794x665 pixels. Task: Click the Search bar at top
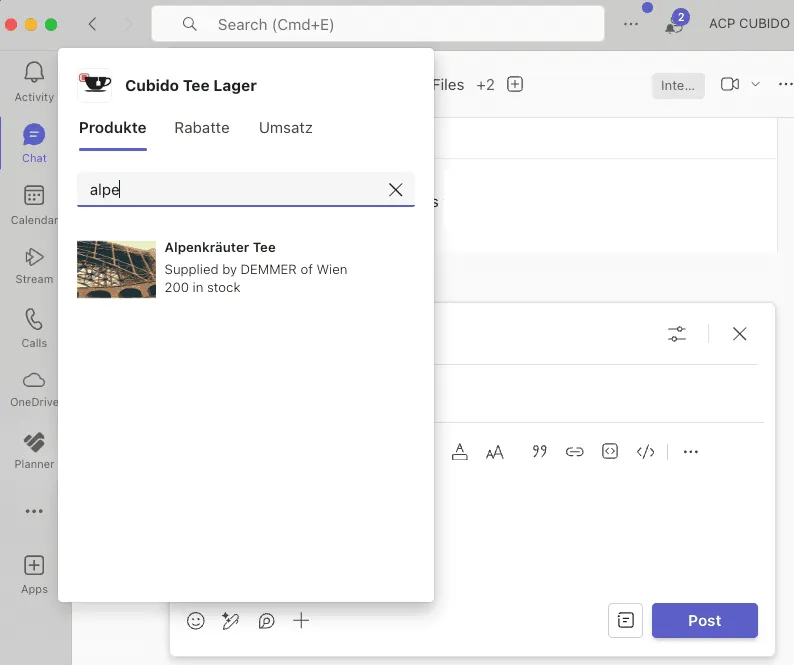tap(378, 24)
